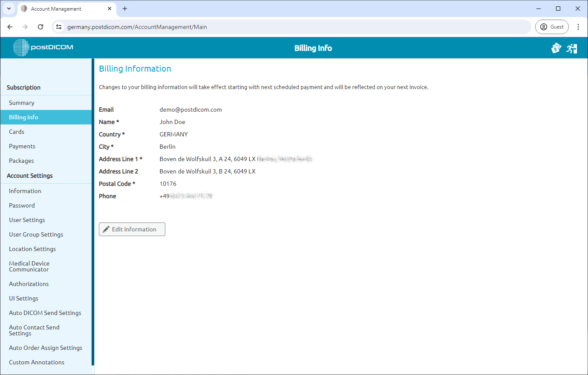Click the browser back arrow
Screen dimensions: 588x375
tap(10, 26)
